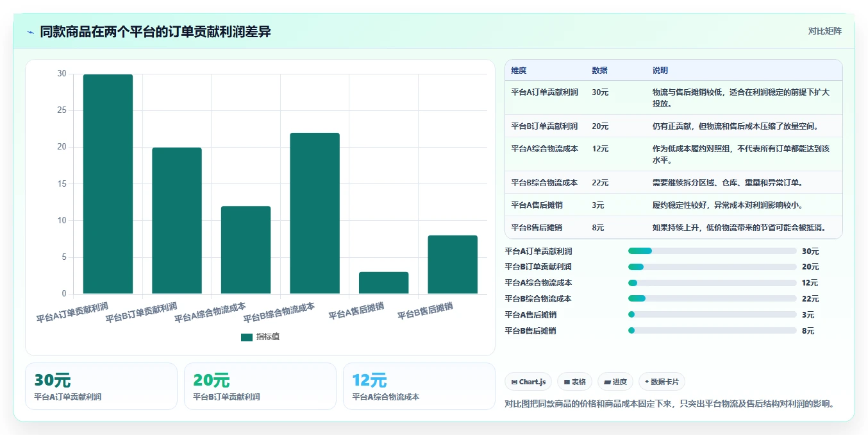868x435 pixels.
Task: Click the 平台B综合物流成本 chart bar
Action: [x=315, y=214]
